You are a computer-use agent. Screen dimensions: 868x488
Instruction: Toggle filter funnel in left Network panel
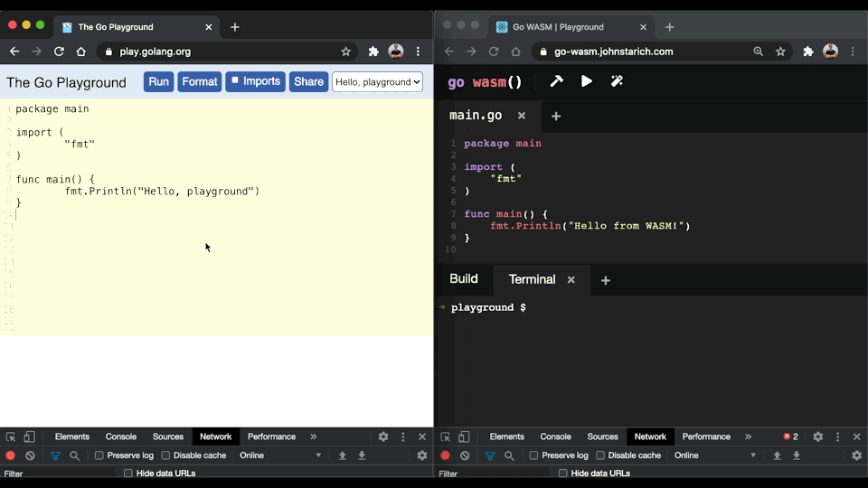click(x=55, y=455)
